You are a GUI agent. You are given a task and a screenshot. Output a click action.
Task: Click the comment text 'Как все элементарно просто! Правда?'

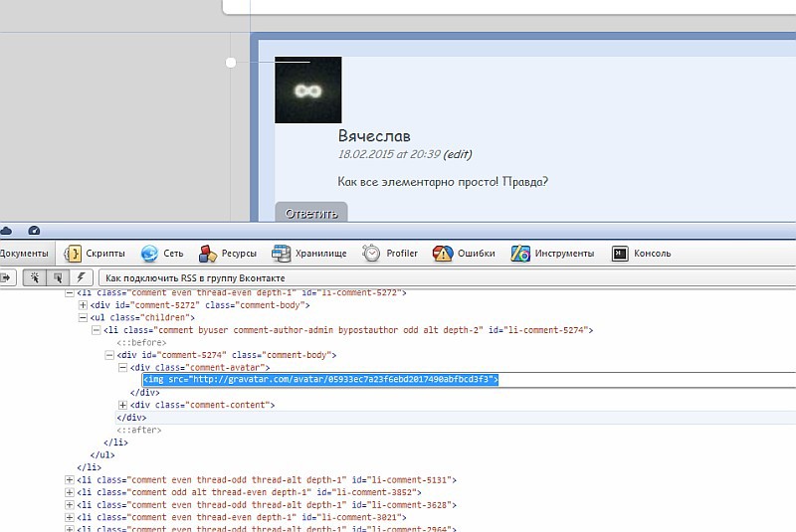443,182
